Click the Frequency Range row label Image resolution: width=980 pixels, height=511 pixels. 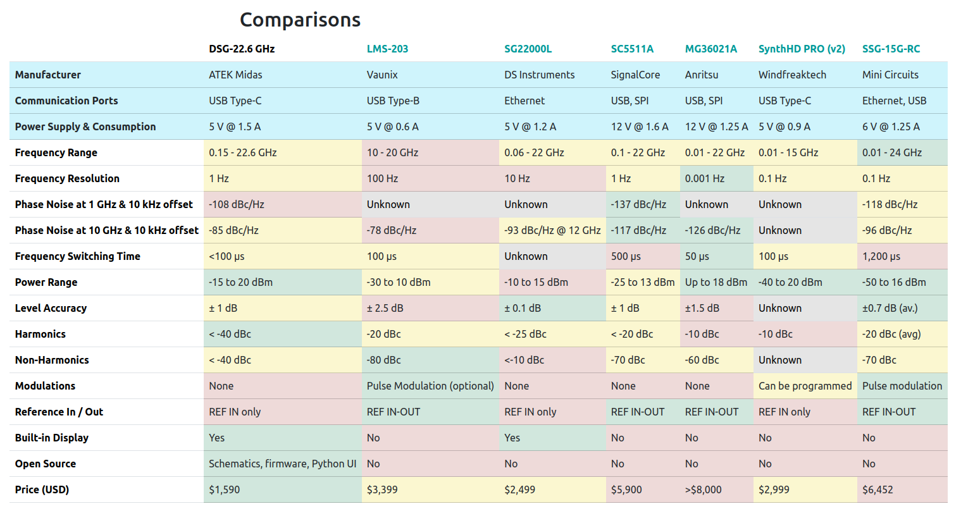56,152
